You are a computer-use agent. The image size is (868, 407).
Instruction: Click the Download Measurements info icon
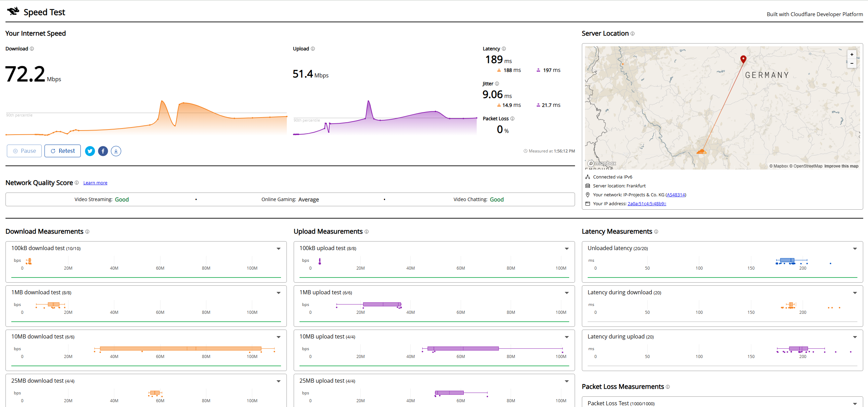(87, 232)
